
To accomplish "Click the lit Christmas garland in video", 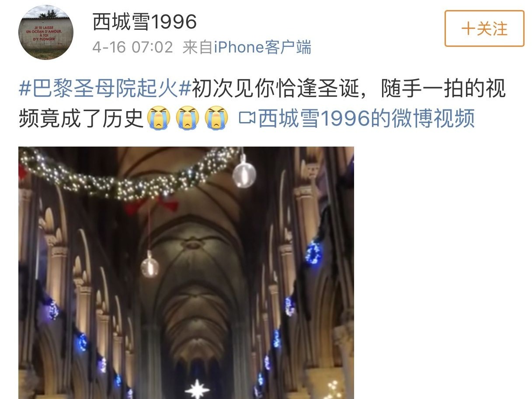I will tap(129, 177).
